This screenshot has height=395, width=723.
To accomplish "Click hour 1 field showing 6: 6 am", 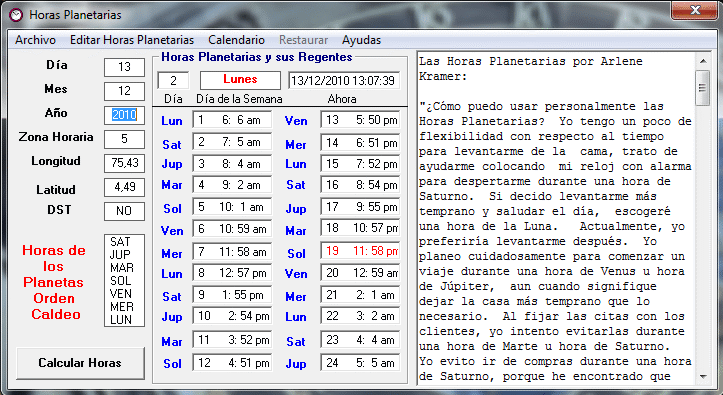I will pyautogui.click(x=232, y=120).
